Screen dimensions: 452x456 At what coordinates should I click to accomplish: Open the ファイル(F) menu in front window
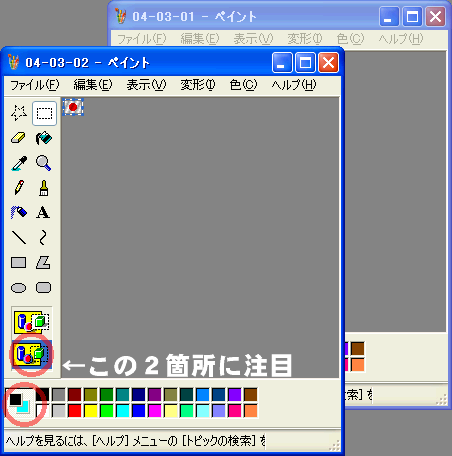point(35,85)
